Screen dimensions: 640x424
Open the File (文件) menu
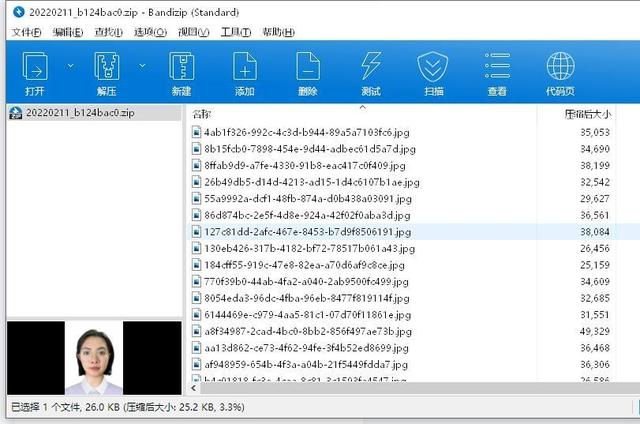27,32
